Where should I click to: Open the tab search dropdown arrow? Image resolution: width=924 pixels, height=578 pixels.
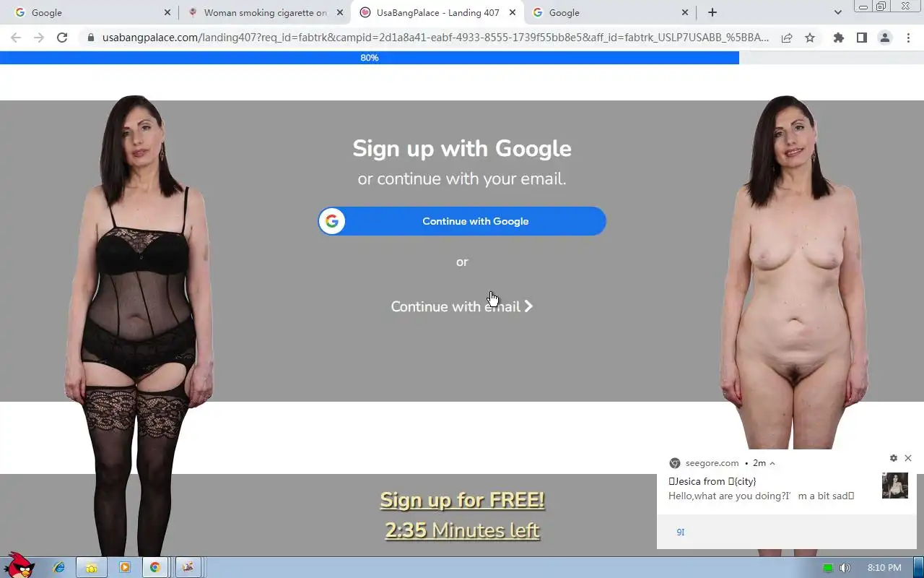(x=837, y=12)
